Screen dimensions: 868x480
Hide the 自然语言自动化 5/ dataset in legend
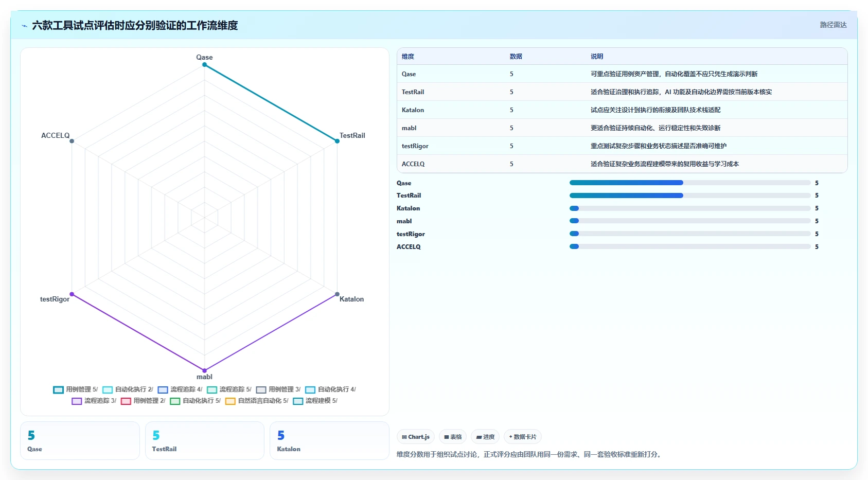point(257,401)
